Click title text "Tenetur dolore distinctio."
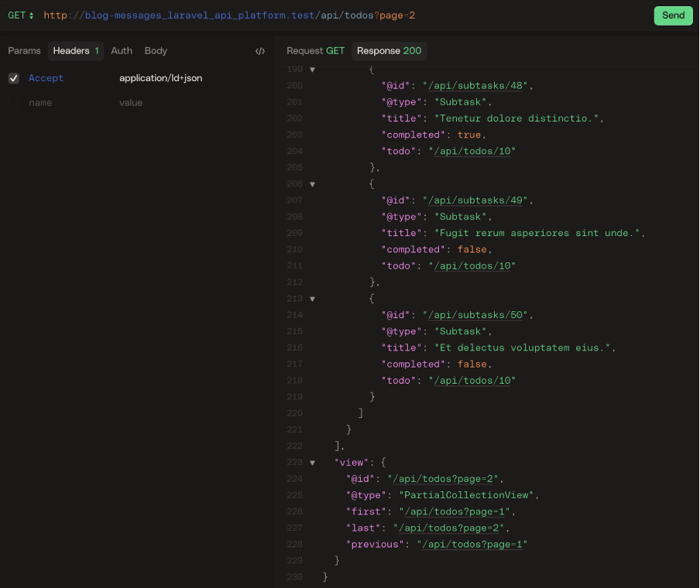This screenshot has width=700, height=588. tap(516, 118)
